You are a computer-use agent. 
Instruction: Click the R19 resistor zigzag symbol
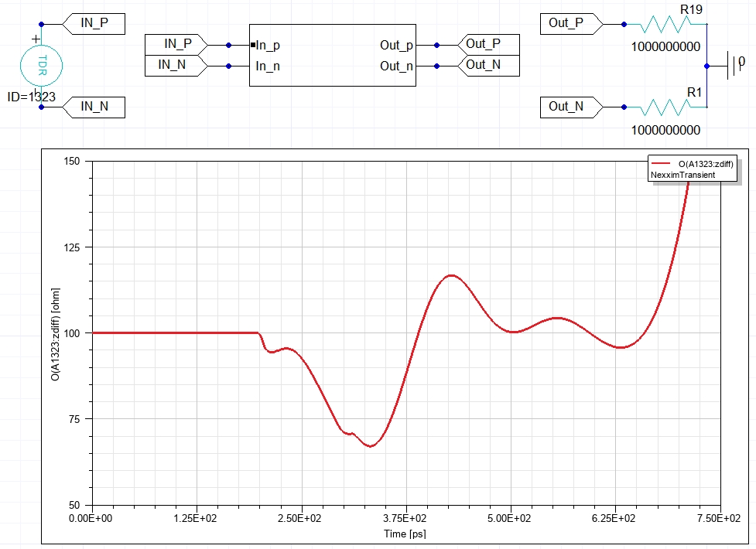[665, 25]
